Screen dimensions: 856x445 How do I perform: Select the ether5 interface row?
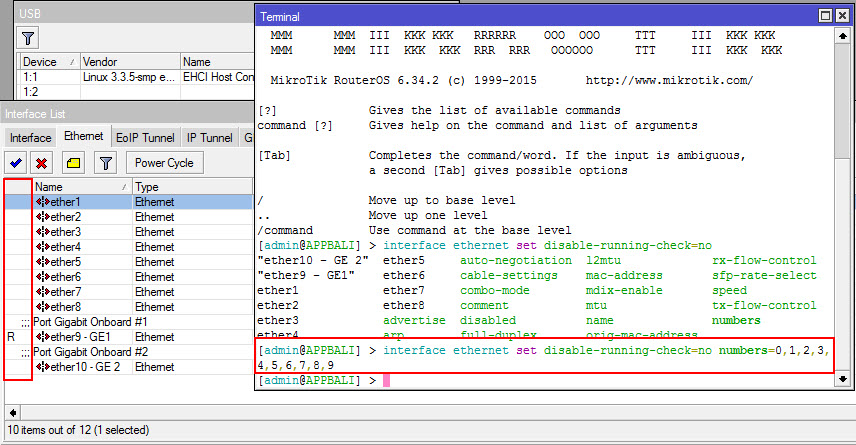(129, 262)
